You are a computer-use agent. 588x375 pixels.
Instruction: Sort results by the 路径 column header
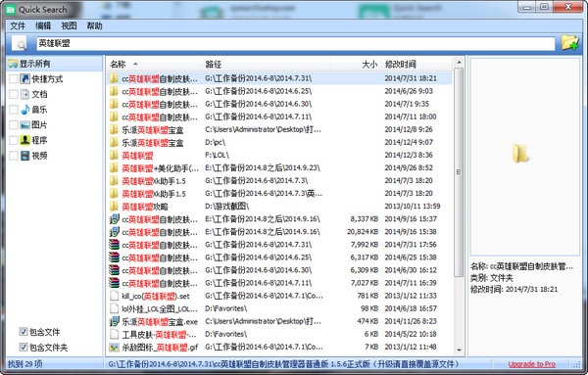[x=266, y=64]
